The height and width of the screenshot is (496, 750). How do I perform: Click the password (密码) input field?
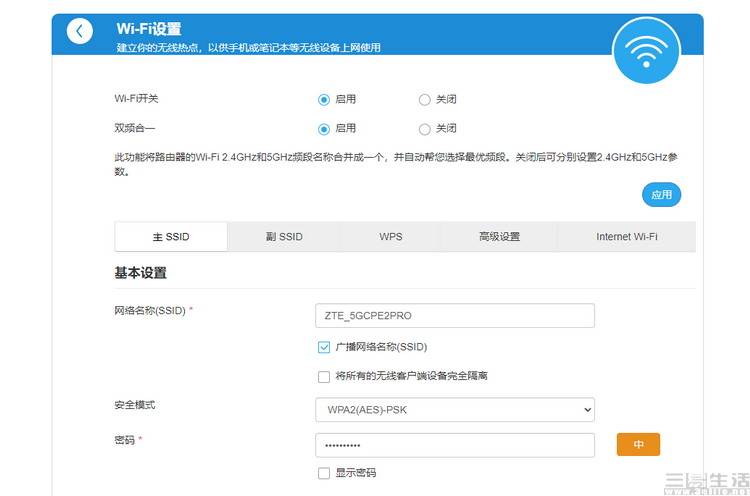click(454, 445)
